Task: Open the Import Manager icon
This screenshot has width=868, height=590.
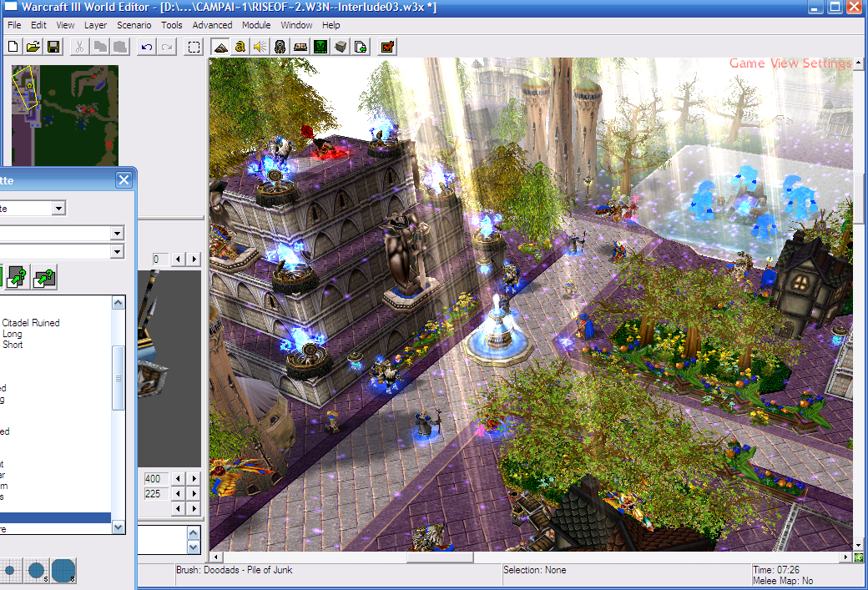Action: [x=361, y=47]
